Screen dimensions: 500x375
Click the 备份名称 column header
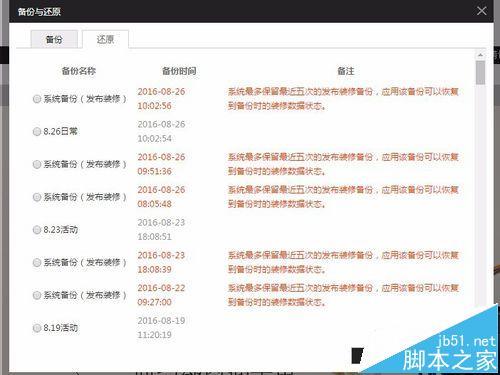coord(79,71)
